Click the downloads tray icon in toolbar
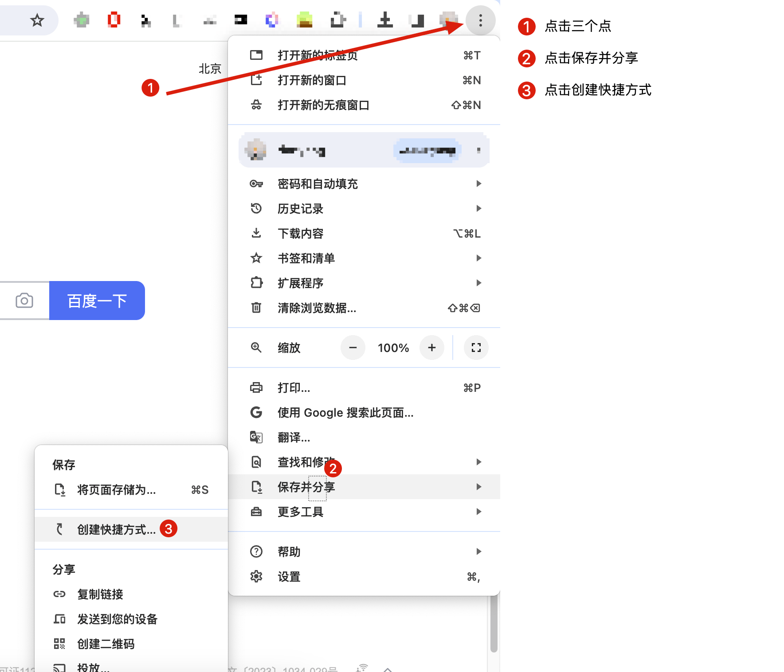Screen dimensions: 784x672 [385, 20]
